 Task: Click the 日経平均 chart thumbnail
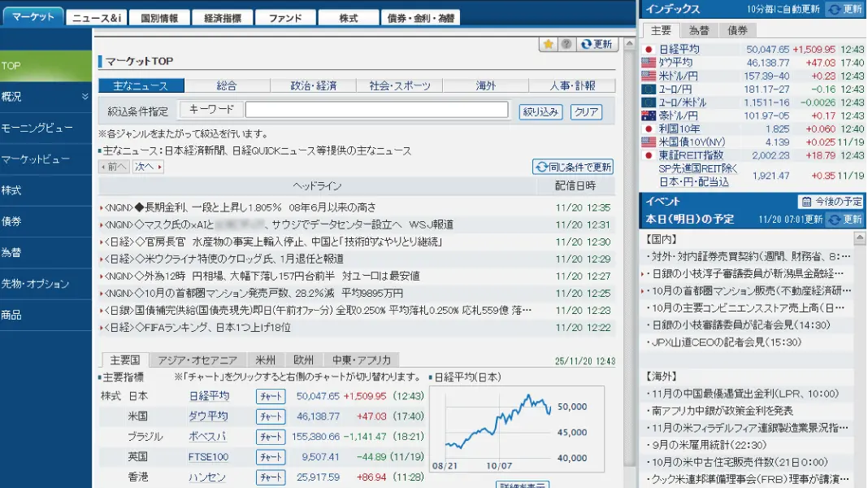click(x=516, y=429)
